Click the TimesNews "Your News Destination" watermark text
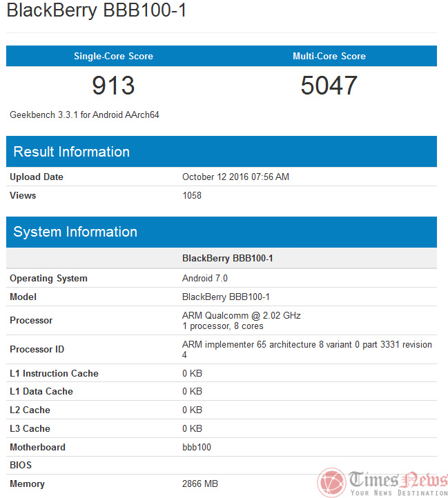448x498 pixels. pos(398,492)
